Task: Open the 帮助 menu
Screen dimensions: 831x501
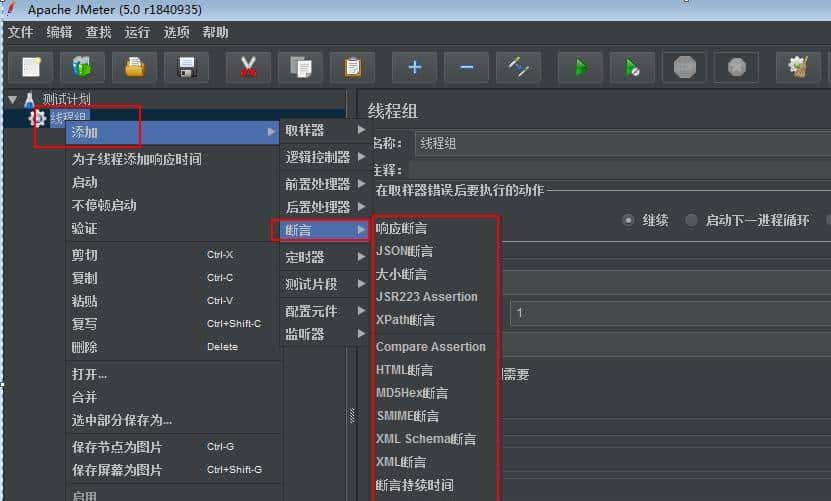Action: (215, 32)
